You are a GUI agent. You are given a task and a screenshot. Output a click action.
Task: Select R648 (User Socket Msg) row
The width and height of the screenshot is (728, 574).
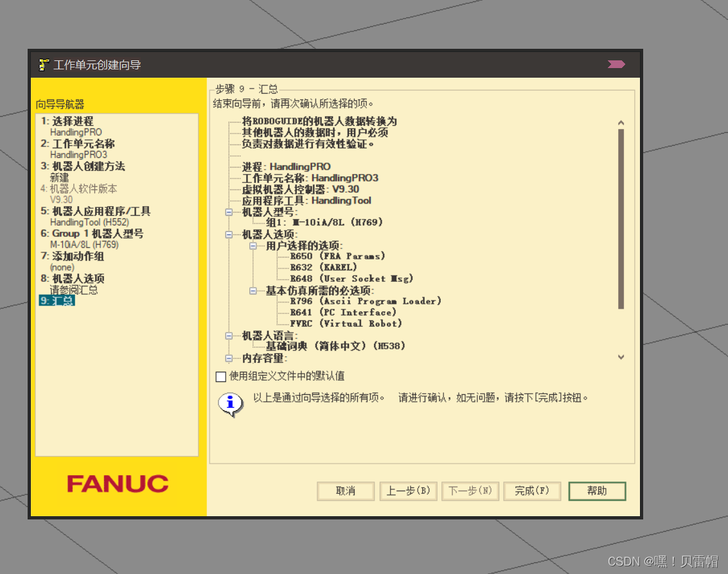(351, 279)
